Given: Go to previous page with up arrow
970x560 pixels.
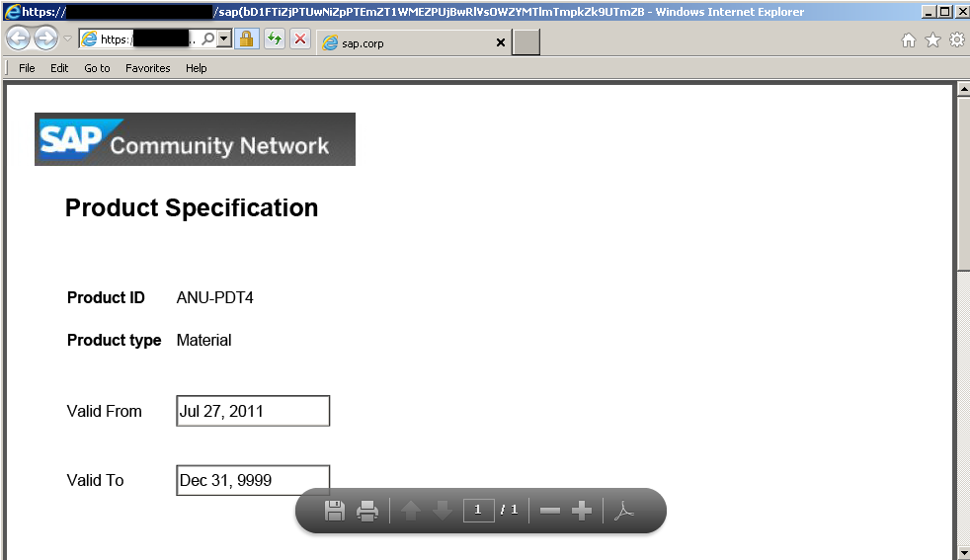Looking at the screenshot, I should [411, 512].
